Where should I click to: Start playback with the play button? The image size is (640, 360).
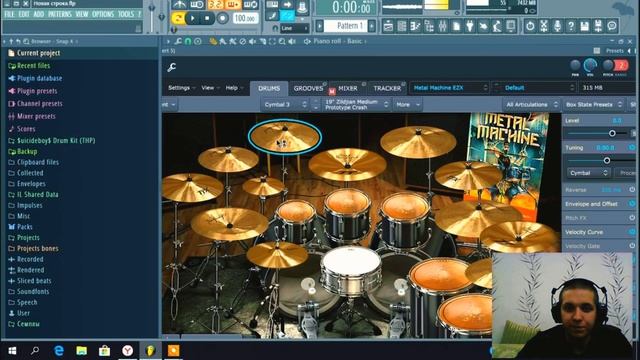tap(192, 18)
